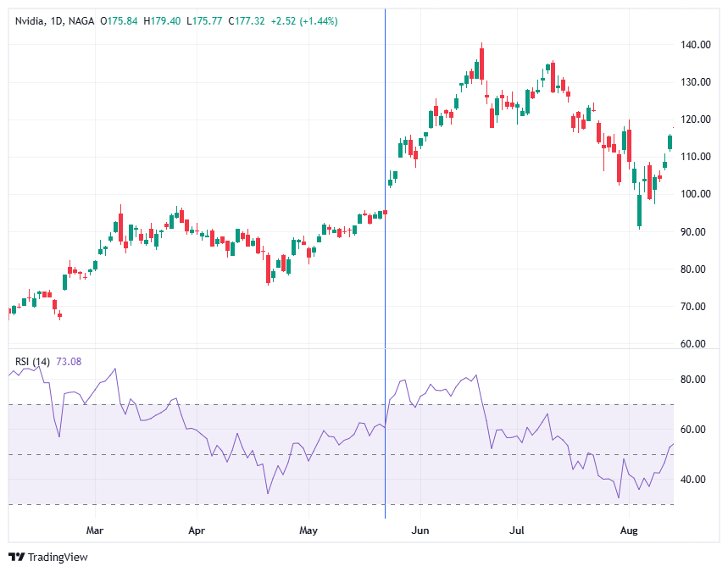Click the +2.52 (+1.44%) price change
This screenshot has width=728, height=572.
point(304,21)
